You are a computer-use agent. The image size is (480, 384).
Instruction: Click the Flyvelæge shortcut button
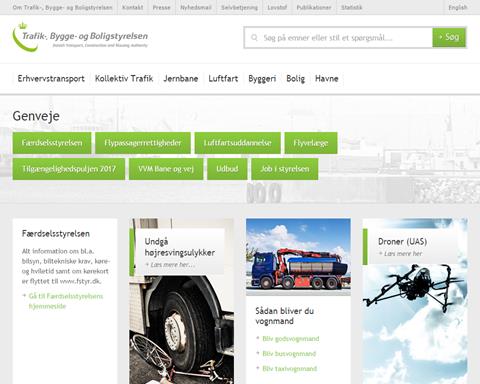click(311, 143)
